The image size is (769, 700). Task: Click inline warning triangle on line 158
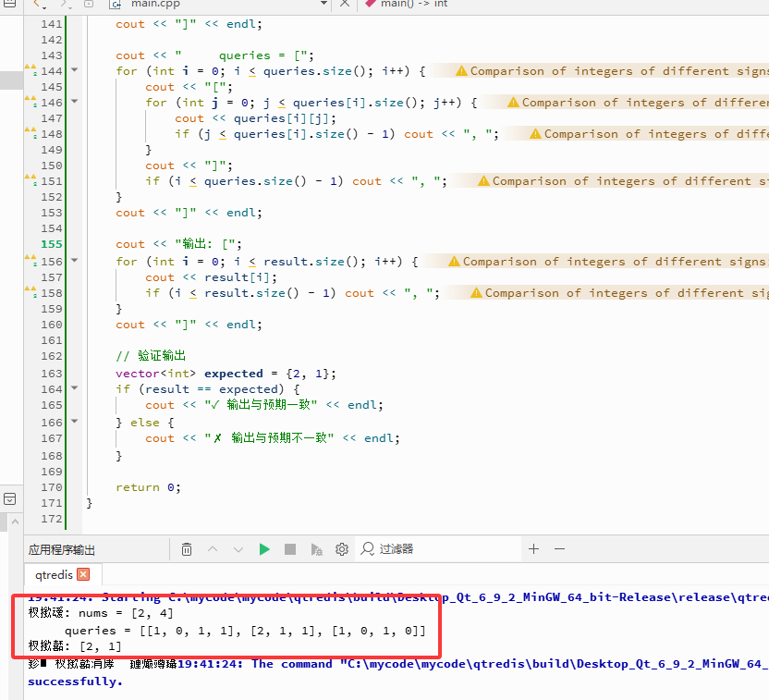pyautogui.click(x=476, y=293)
